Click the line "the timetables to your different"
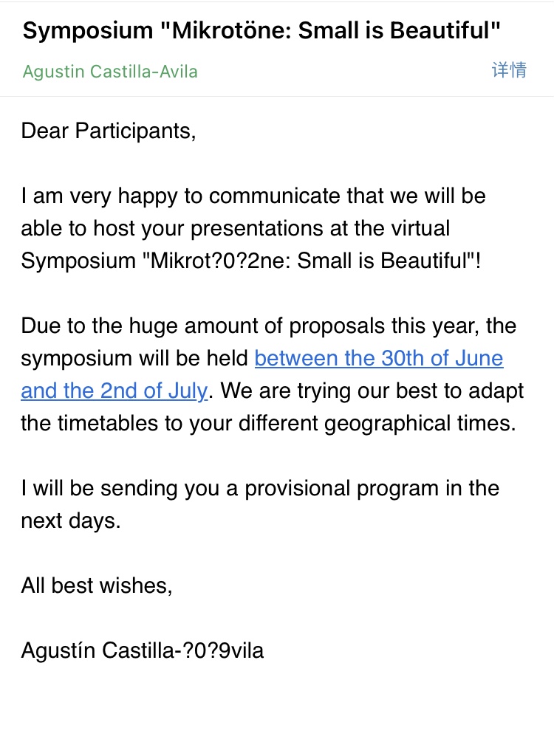 click(x=266, y=423)
